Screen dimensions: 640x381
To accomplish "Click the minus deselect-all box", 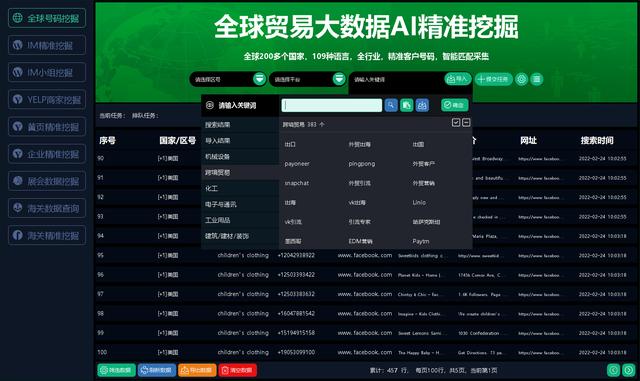I will tap(466, 122).
